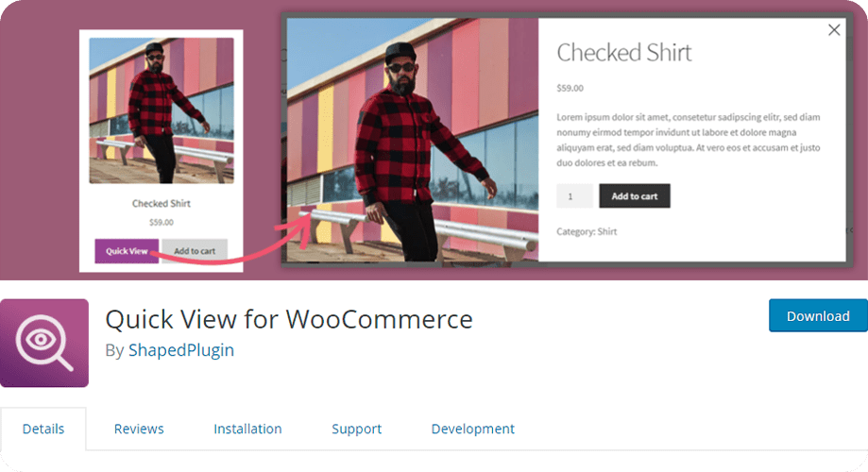Go to the Installation tab
This screenshot has width=868, height=472.
[247, 429]
